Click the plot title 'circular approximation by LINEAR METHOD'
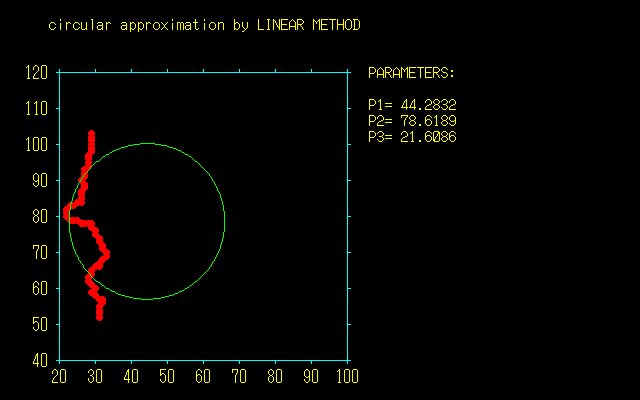The width and height of the screenshot is (640, 400). pos(204,26)
